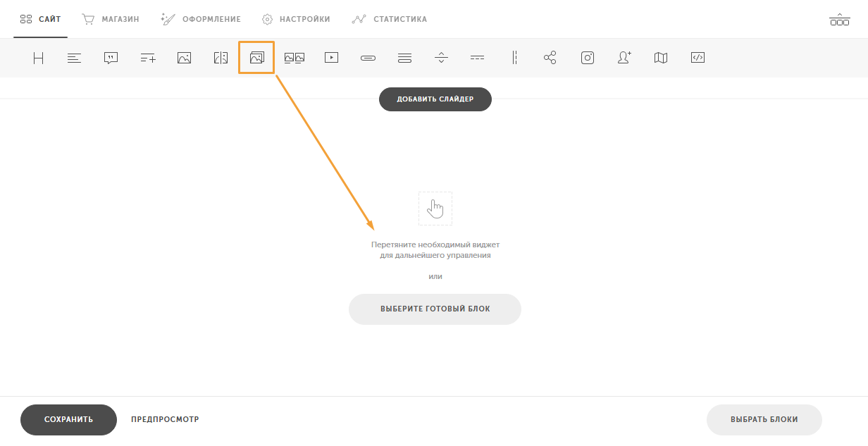The image size is (868, 446).
Task: Open the Предпросмотр link
Action: point(165,419)
